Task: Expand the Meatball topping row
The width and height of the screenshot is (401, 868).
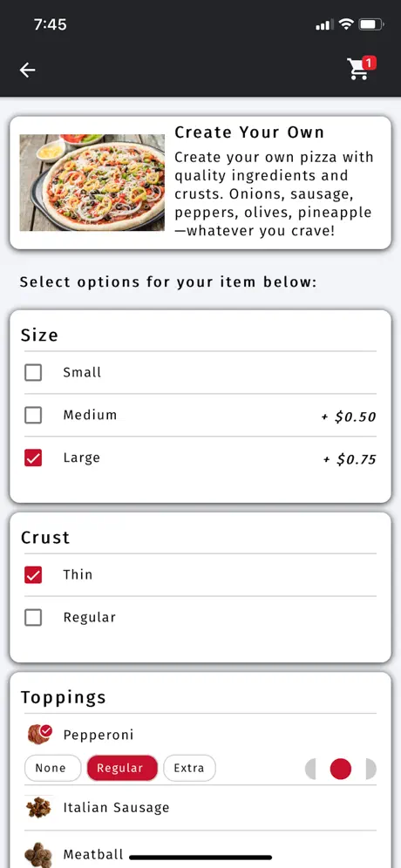Action: click(200, 851)
